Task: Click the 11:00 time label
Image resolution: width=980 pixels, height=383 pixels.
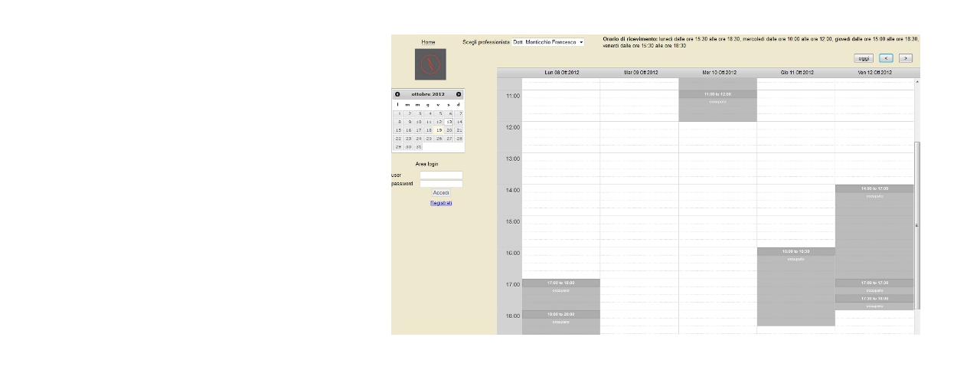Action: 512,96
